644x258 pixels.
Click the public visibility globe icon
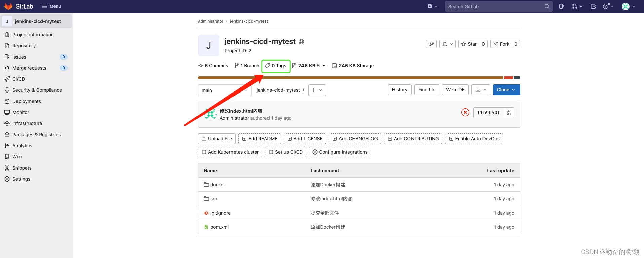[301, 42]
